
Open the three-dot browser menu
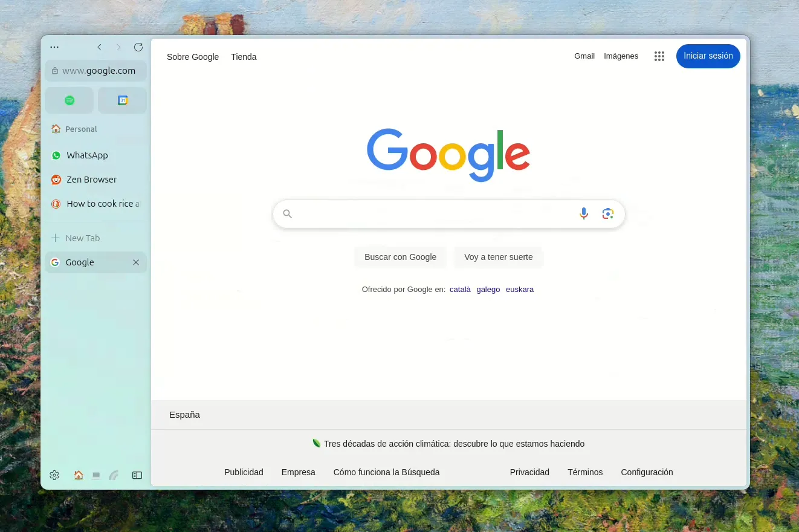point(54,47)
